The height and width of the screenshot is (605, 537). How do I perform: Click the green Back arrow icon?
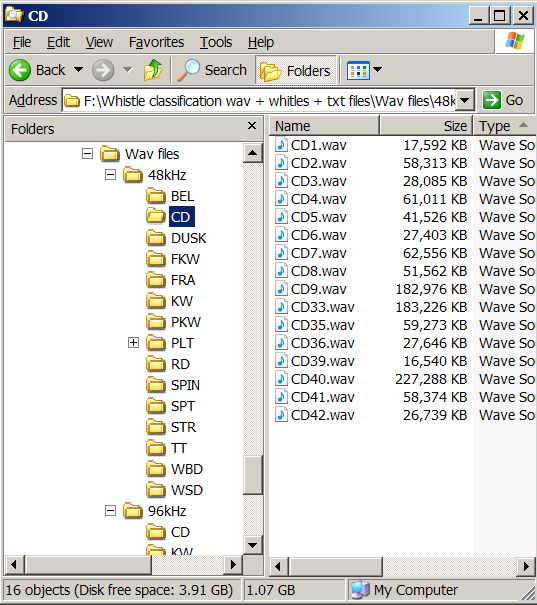20,70
